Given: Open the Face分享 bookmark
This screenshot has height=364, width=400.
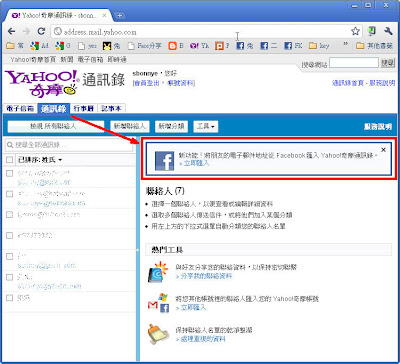Looking at the screenshot, I should pyautogui.click(x=144, y=46).
